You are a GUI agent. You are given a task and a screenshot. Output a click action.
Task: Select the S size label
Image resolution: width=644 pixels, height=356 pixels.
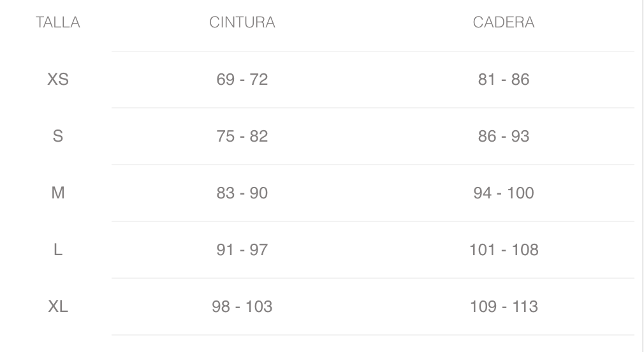[x=58, y=137]
